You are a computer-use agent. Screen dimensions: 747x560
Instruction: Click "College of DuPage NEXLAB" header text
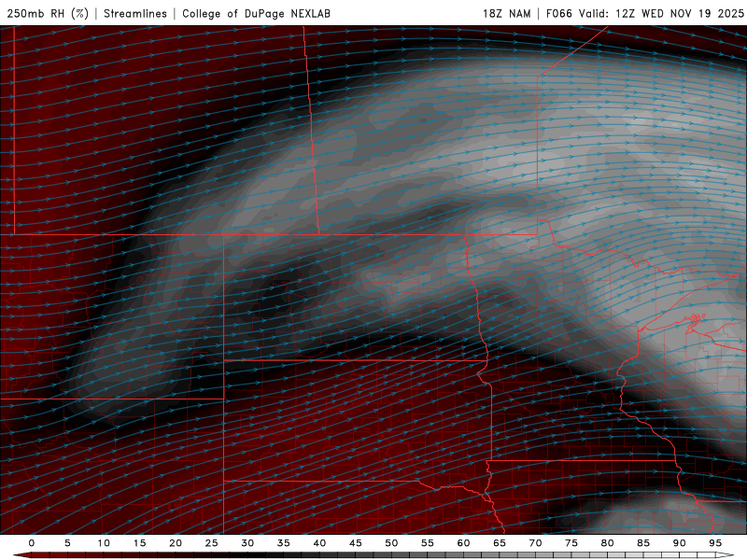[256, 13]
